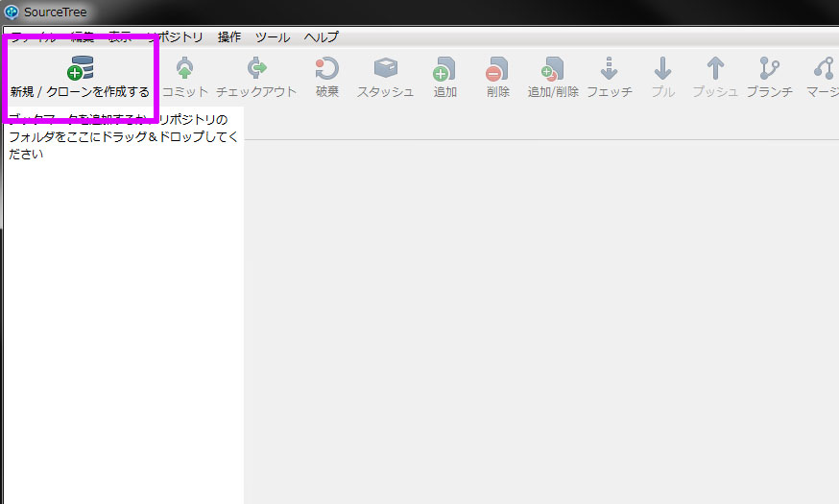Click the SourceTree app icon in title bar
Image resolution: width=839 pixels, height=504 pixels.
coord(12,12)
